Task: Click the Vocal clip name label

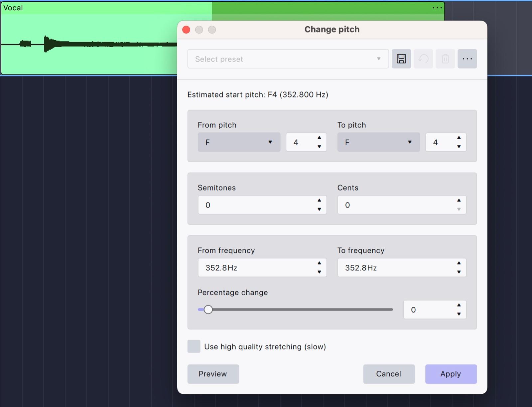Action: (x=13, y=8)
